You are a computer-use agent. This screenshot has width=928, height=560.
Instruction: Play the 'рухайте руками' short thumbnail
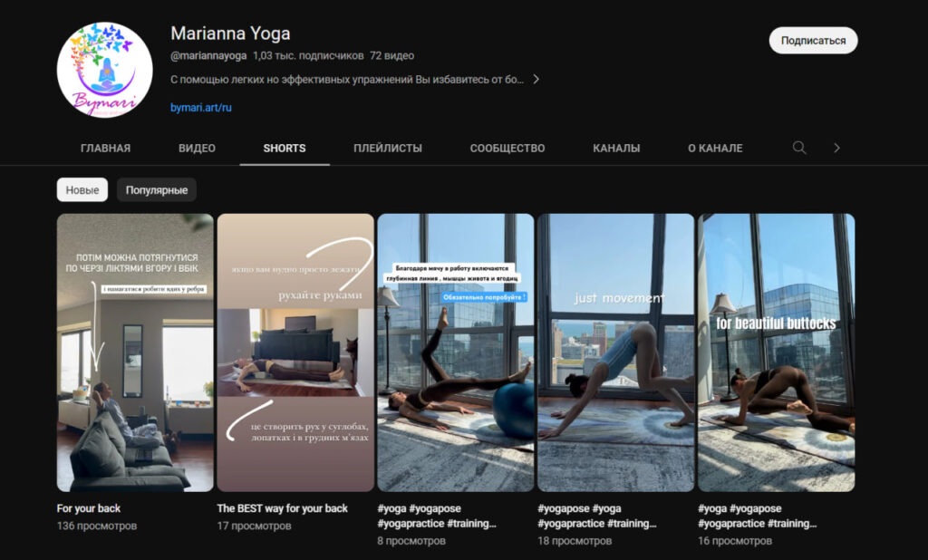click(x=295, y=352)
